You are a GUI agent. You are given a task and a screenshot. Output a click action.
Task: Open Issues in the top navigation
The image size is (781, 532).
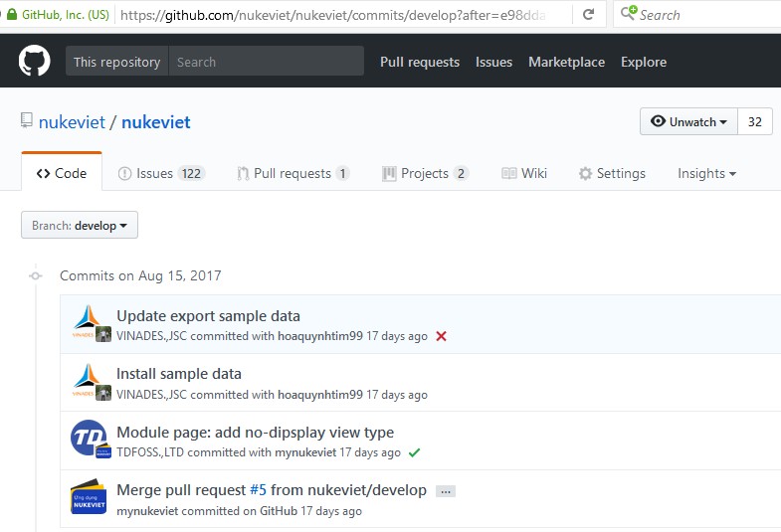click(x=493, y=62)
